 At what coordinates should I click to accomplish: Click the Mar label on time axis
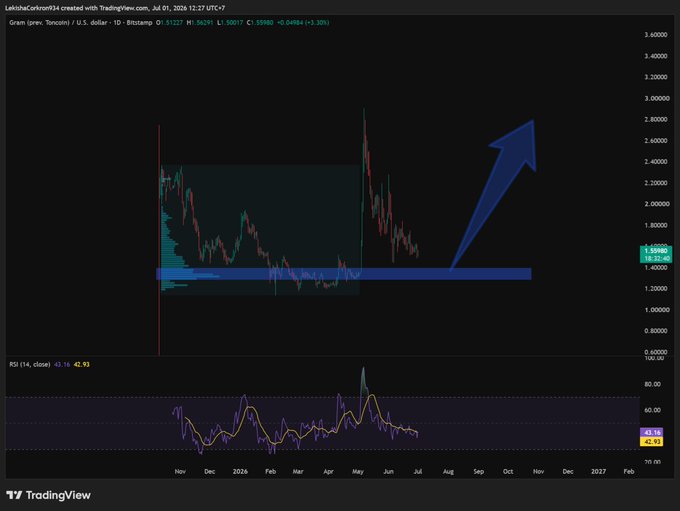tap(298, 472)
